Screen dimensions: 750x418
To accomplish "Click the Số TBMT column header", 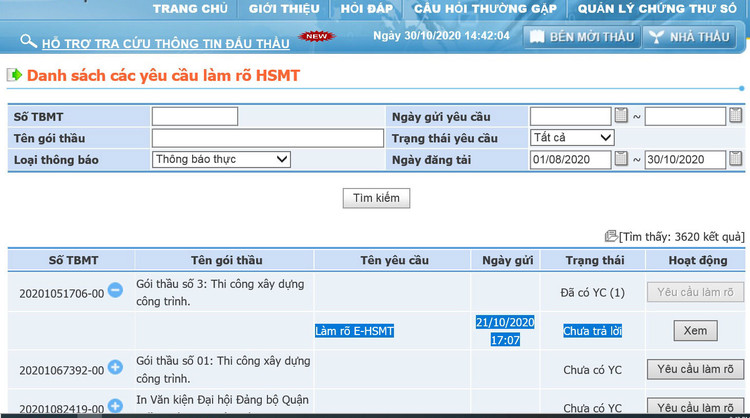I will coord(73,260).
